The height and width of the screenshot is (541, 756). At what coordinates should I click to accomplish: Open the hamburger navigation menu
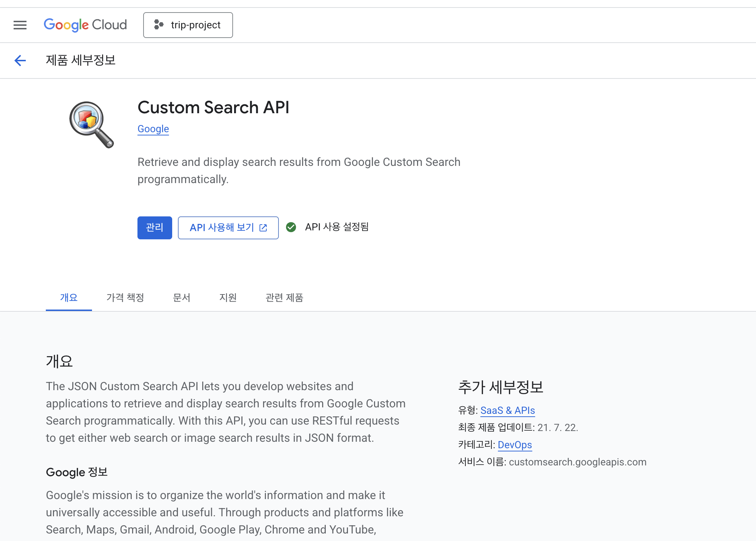(x=20, y=25)
